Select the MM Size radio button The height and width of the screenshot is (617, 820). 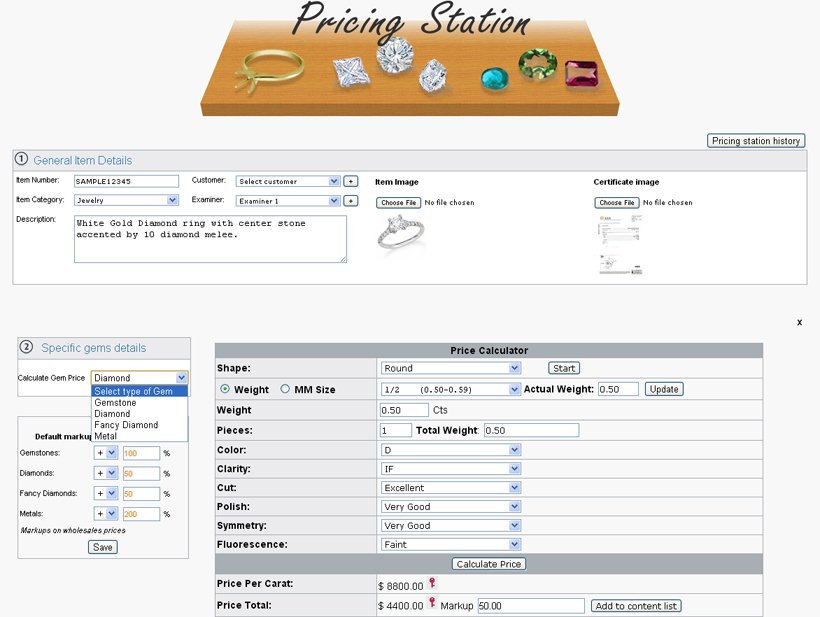285,389
